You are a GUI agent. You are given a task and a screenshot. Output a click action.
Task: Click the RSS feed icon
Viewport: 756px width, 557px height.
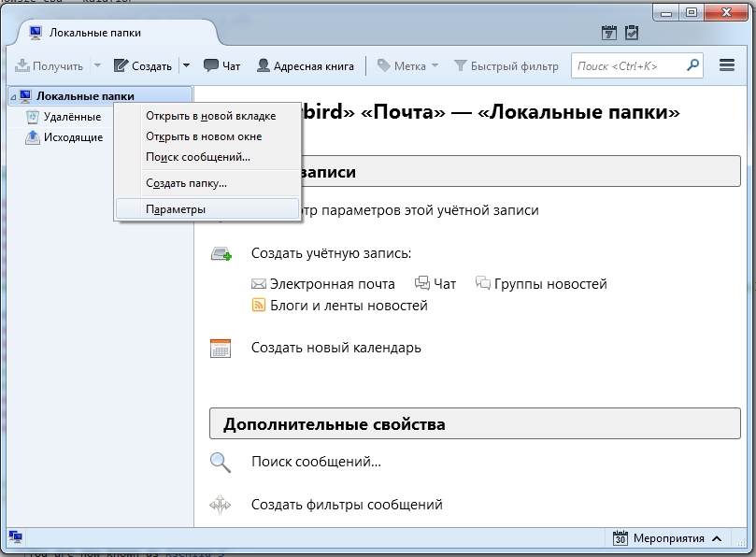pos(259,306)
